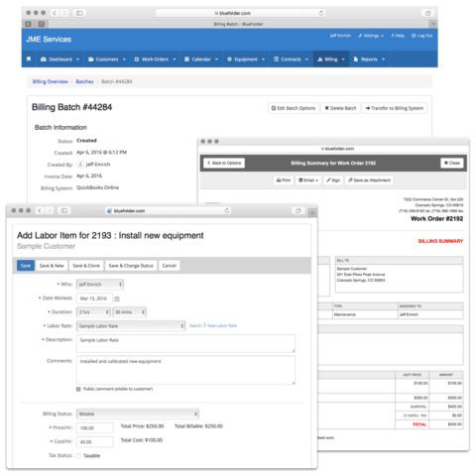Screen dimensions: 476x476
Task: Click new tab plus in Add Labor Item window
Action: click(x=312, y=213)
